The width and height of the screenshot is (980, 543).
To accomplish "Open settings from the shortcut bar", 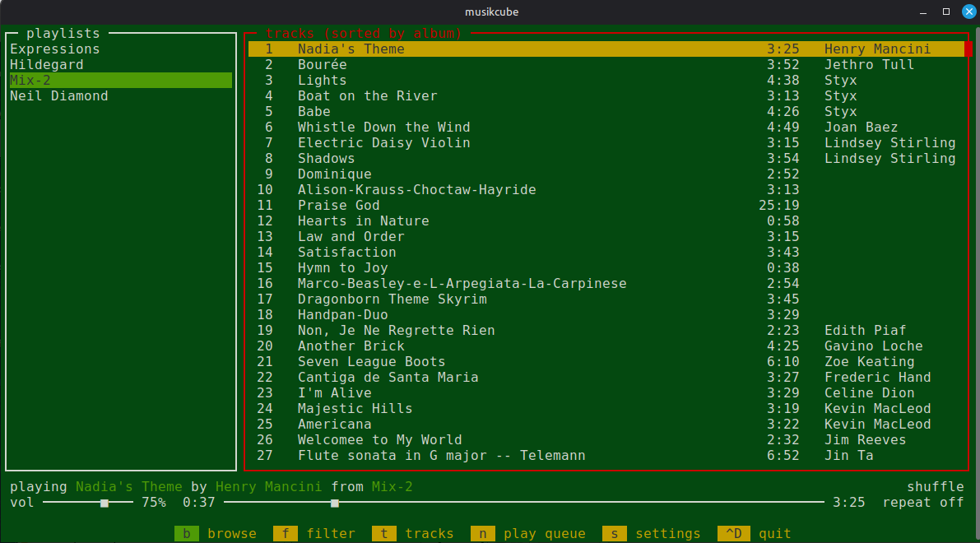I will [x=652, y=534].
